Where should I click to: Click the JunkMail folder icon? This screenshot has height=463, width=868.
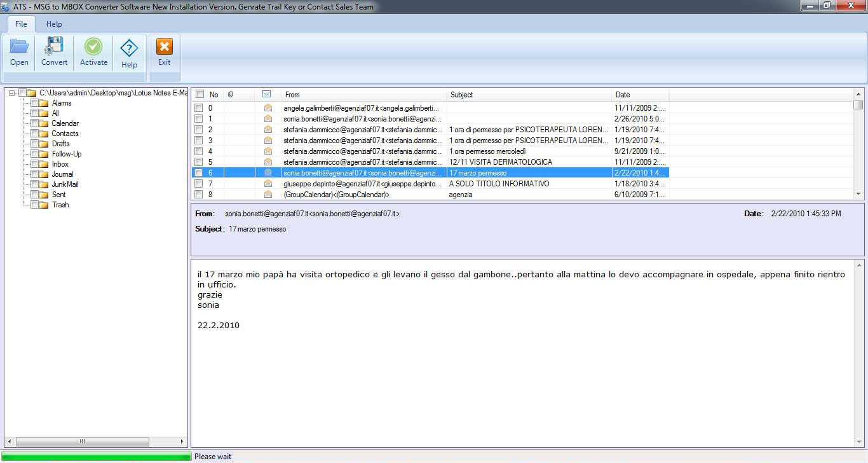44,184
